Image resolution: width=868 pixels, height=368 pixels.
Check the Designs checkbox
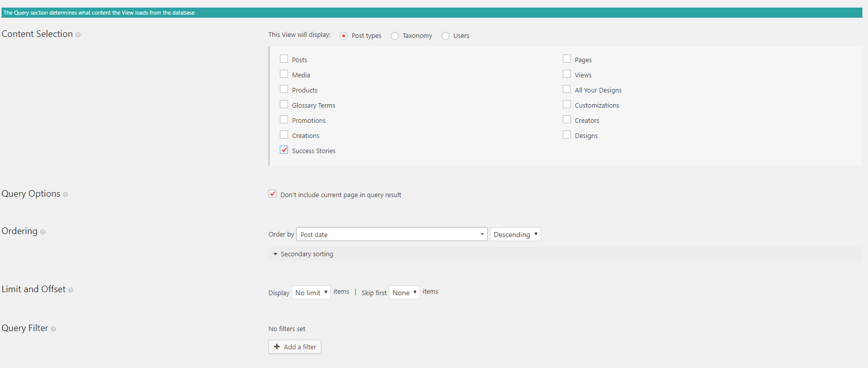point(567,135)
